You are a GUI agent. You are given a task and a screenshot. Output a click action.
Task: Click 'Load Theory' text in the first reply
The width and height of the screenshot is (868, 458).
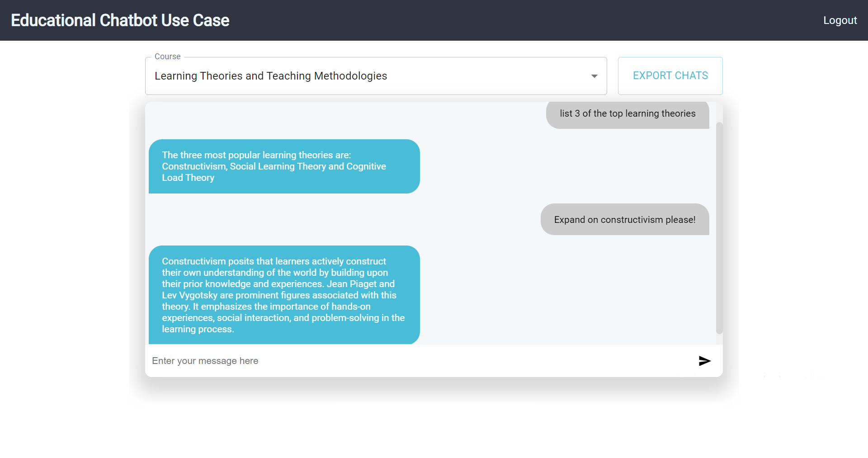coord(188,178)
